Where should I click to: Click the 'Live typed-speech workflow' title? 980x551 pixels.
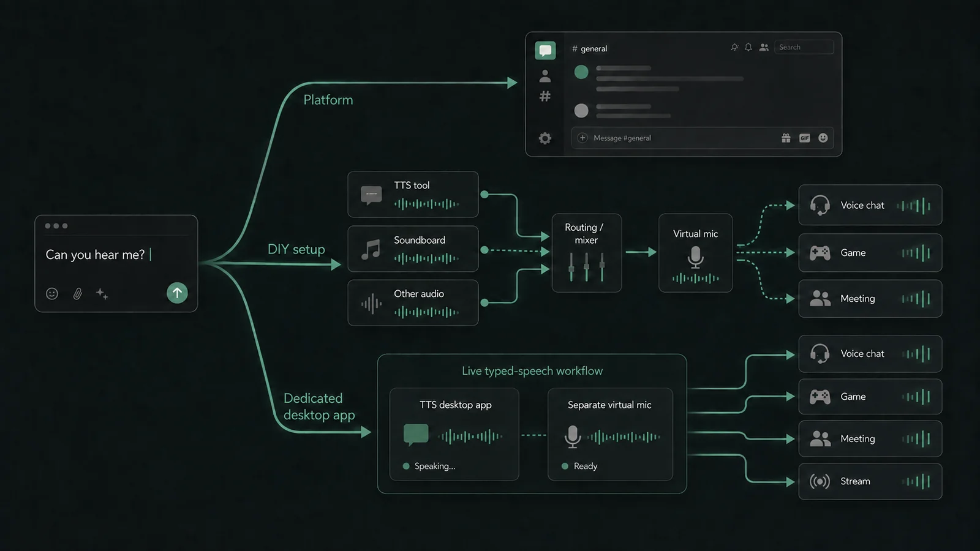(532, 371)
